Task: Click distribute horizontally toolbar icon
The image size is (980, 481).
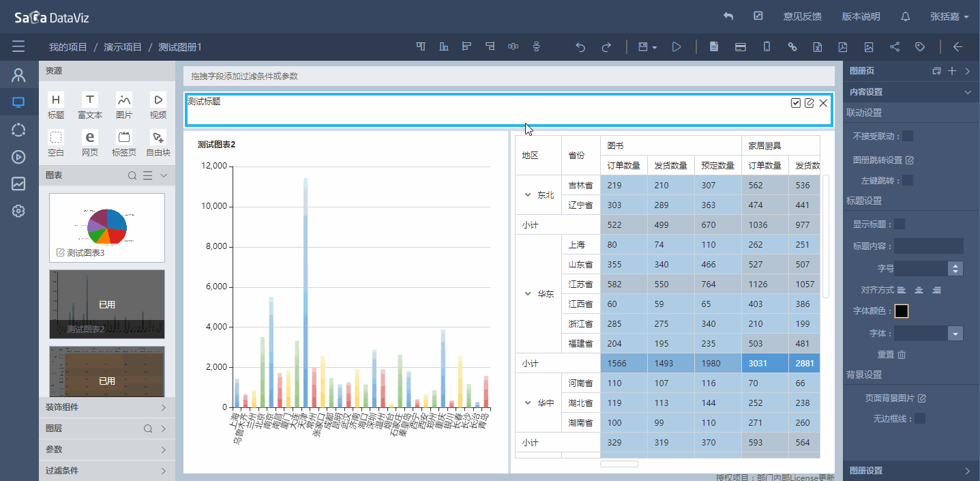Action: click(514, 47)
